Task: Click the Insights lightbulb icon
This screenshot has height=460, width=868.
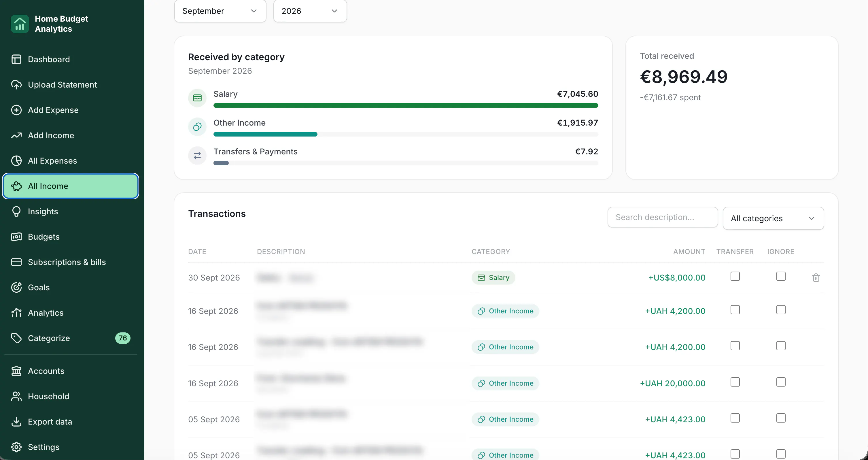Action: 16,211
